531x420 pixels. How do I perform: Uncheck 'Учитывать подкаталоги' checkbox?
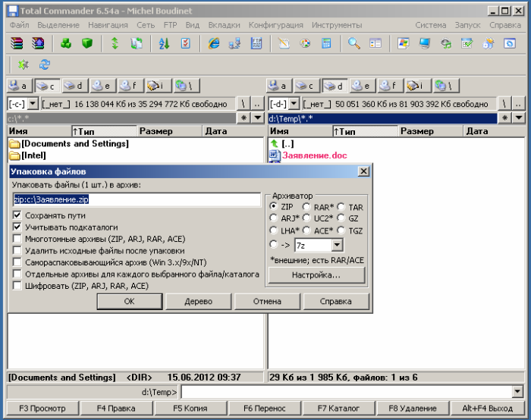(x=17, y=227)
